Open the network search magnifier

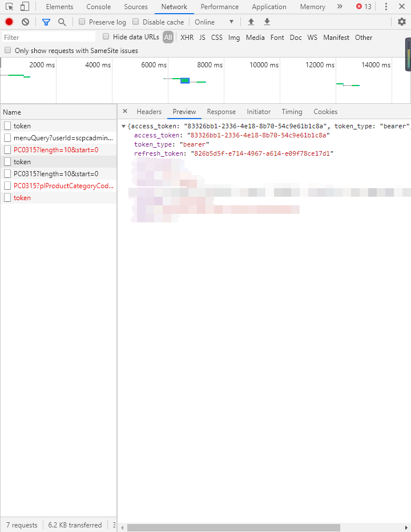(62, 22)
